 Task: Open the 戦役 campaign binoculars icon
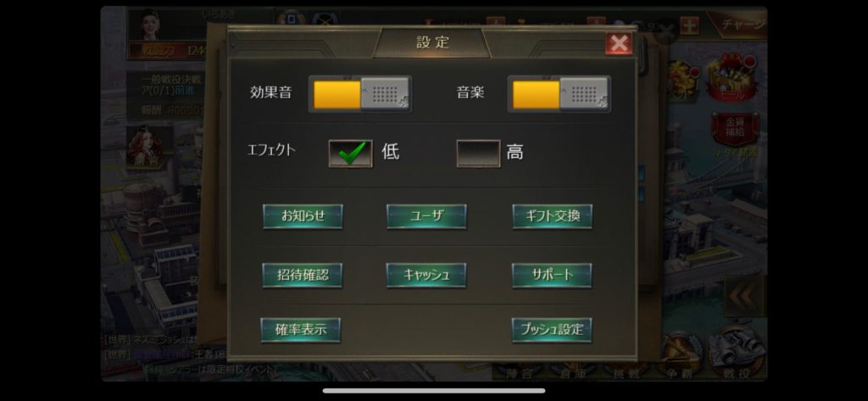tap(738, 351)
